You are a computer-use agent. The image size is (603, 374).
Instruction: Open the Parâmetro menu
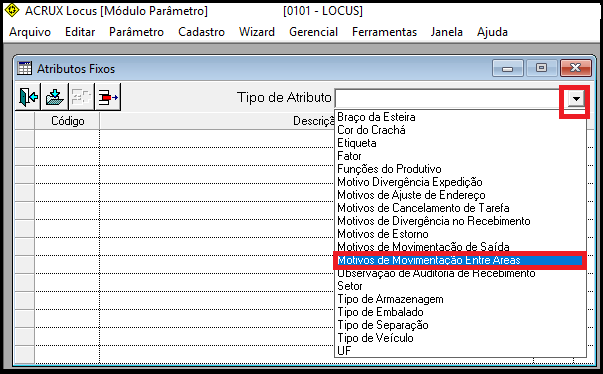click(x=137, y=32)
